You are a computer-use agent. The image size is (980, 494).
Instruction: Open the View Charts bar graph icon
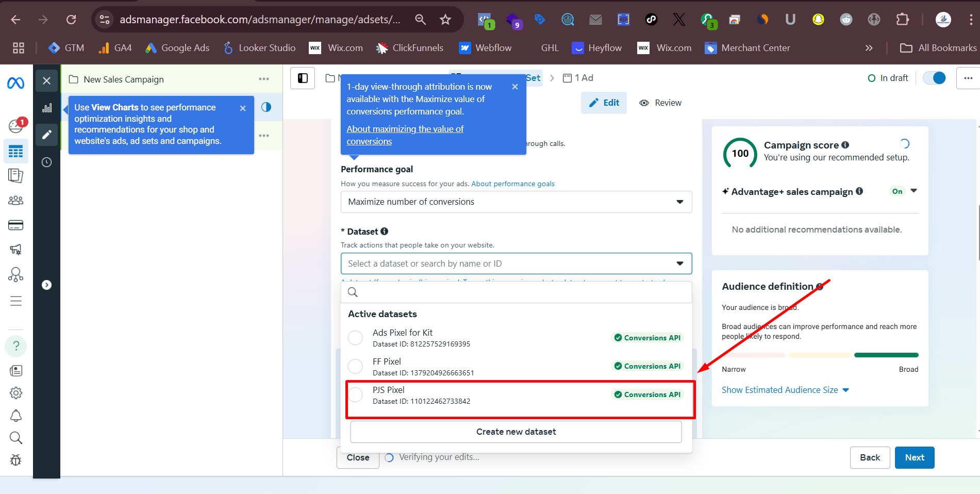[x=47, y=108]
